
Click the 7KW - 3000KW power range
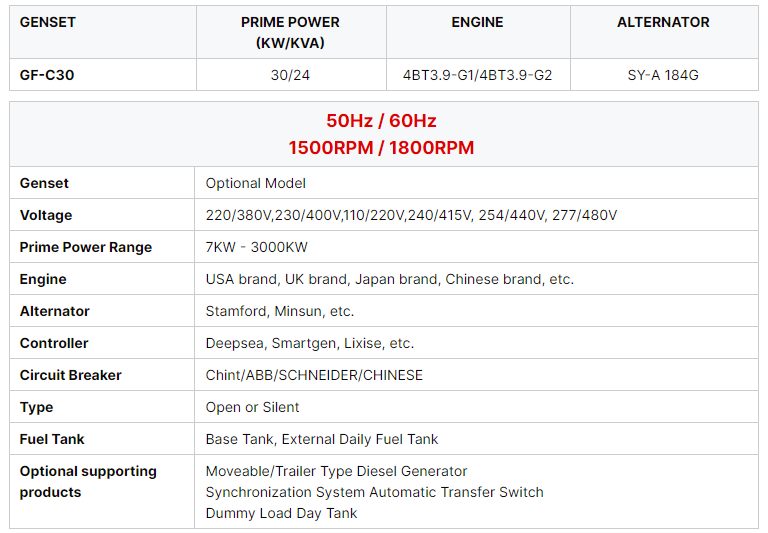click(257, 247)
